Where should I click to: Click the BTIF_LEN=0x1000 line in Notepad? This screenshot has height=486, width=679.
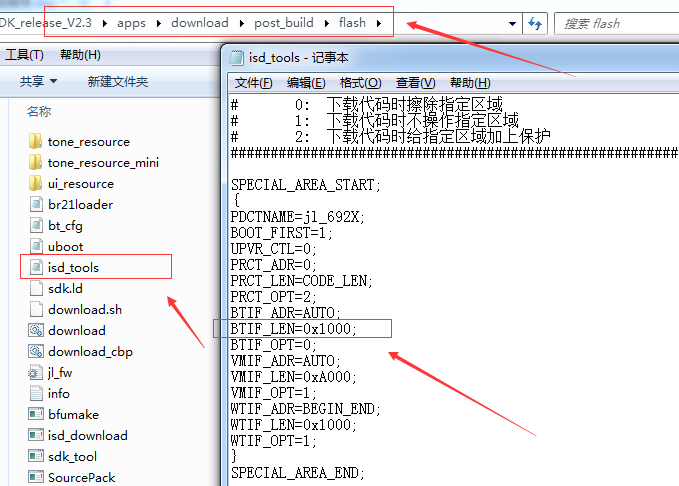tap(294, 329)
